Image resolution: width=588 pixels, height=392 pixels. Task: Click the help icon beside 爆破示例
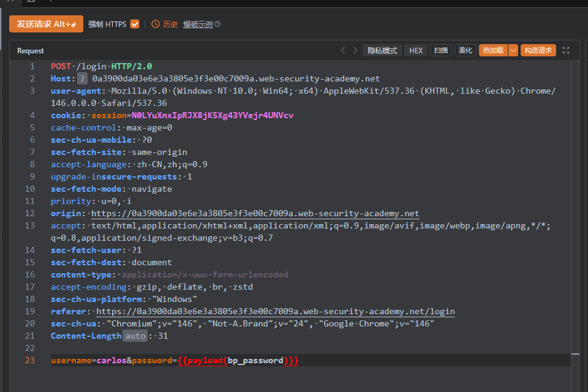tap(217, 24)
